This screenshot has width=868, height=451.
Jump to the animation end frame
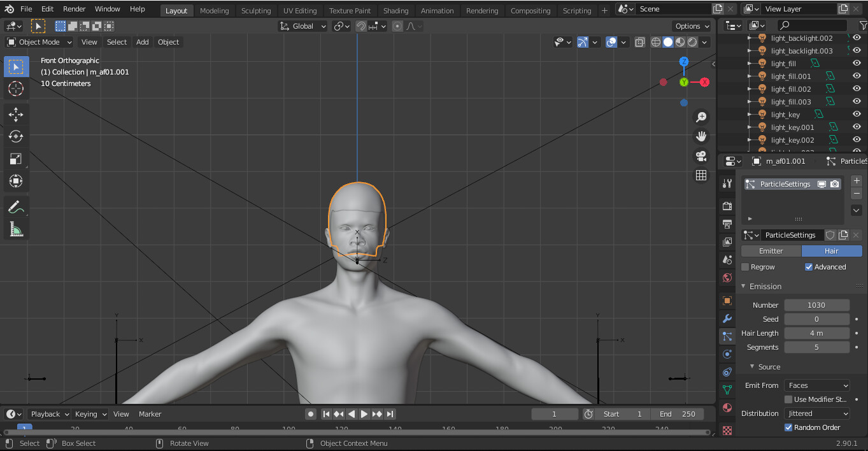390,414
